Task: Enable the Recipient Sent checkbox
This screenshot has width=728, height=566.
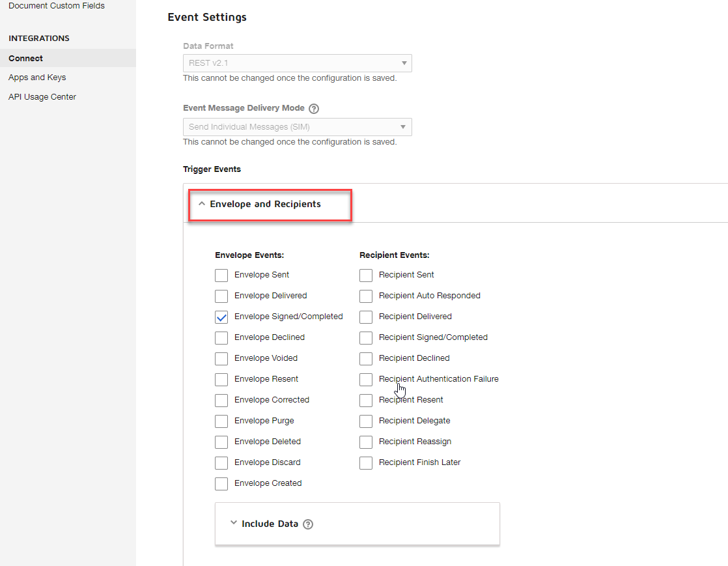Action: click(x=366, y=276)
